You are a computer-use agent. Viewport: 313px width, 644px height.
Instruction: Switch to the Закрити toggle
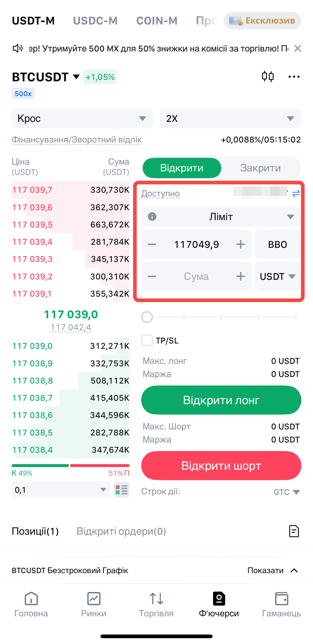260,168
